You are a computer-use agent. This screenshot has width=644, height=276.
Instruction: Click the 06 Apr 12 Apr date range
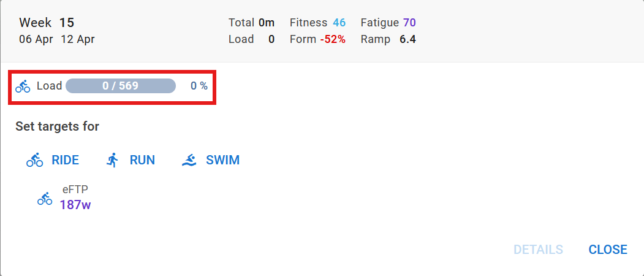pyautogui.click(x=56, y=39)
